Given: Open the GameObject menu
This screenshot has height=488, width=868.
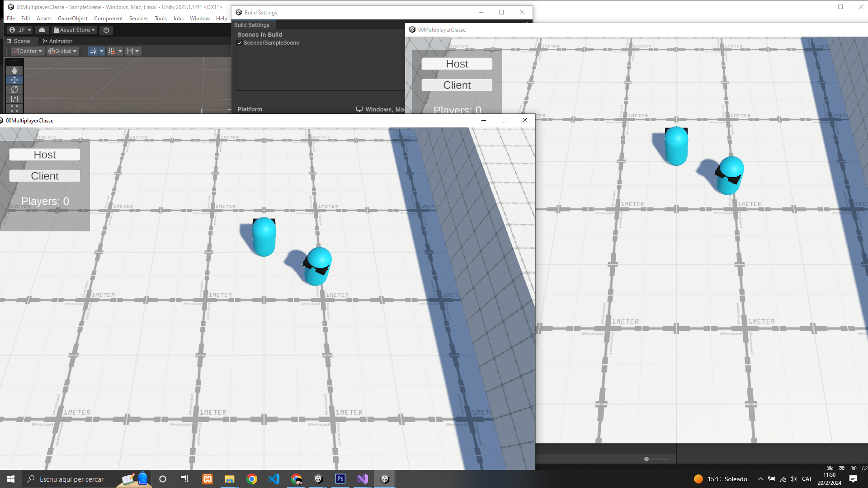Looking at the screenshot, I should pos(72,19).
